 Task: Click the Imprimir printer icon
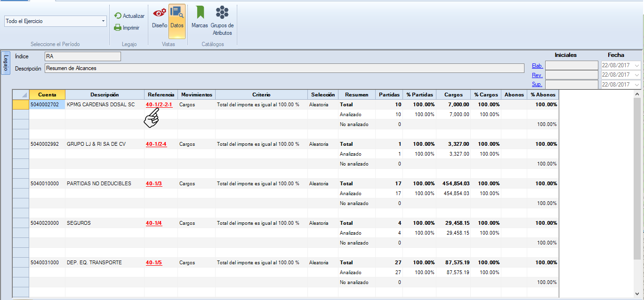(118, 28)
